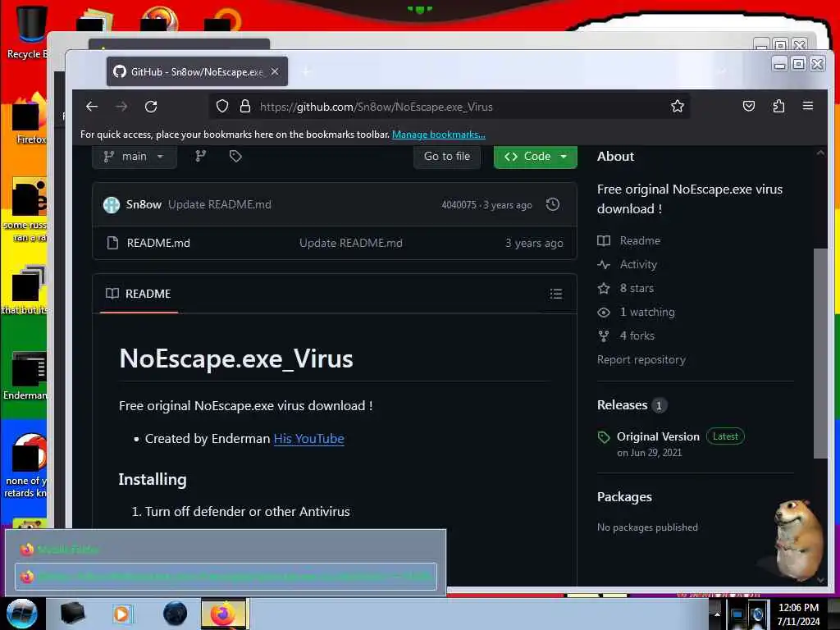The width and height of the screenshot is (840, 630).
Task: Open the Recycle Bin desktop icon
Action: coord(29,31)
